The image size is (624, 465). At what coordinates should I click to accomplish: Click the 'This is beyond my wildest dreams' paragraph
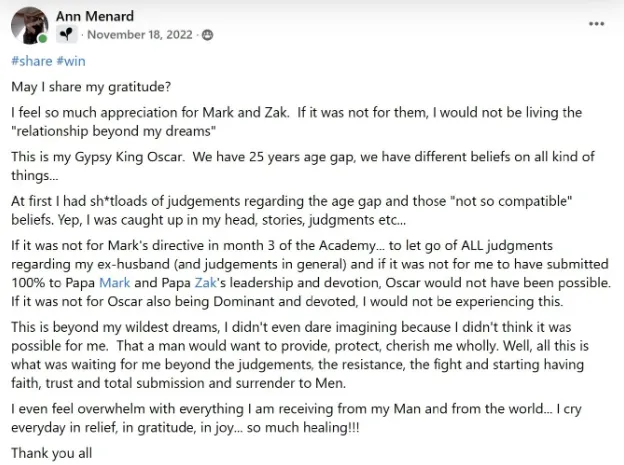tap(300, 355)
